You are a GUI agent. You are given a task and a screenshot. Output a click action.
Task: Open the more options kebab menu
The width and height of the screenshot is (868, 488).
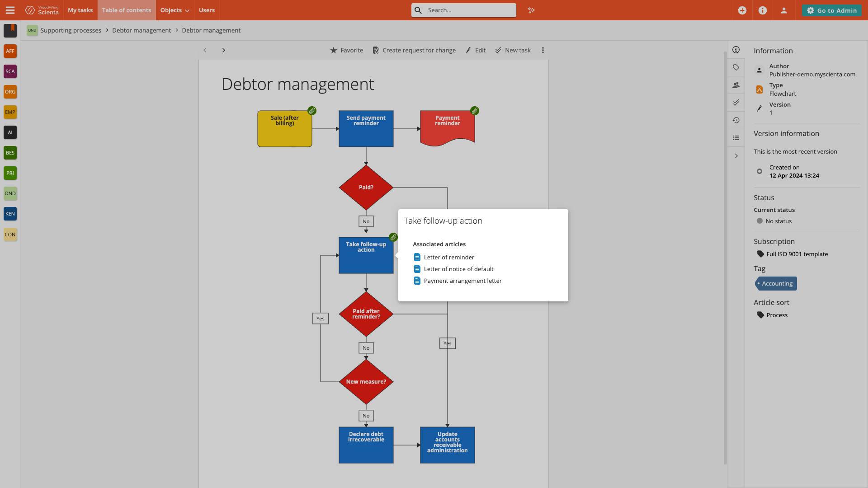click(x=543, y=50)
